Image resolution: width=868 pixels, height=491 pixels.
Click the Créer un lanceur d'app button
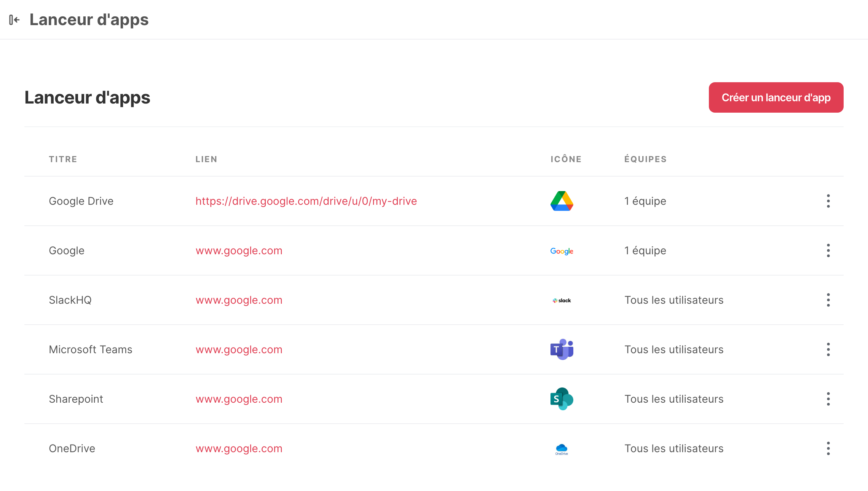pyautogui.click(x=776, y=97)
